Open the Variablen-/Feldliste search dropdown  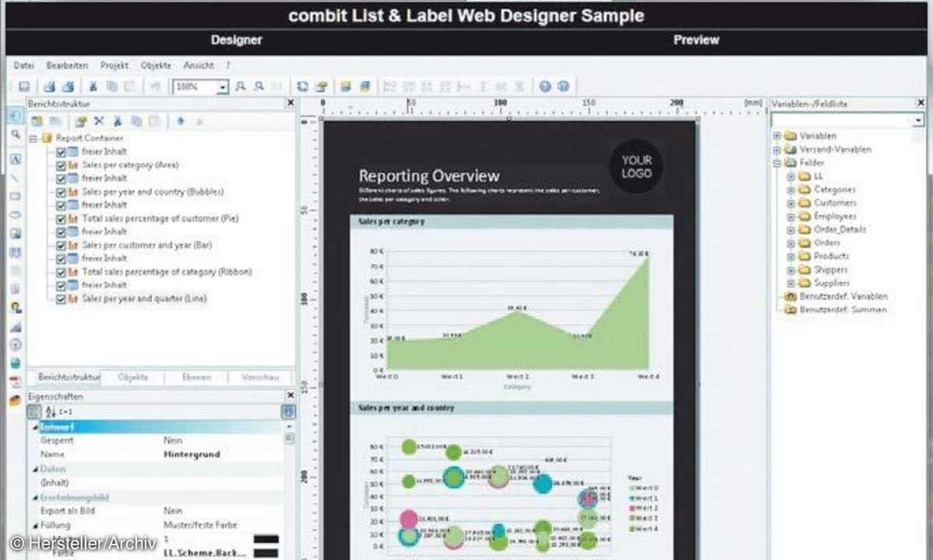pyautogui.click(x=918, y=120)
